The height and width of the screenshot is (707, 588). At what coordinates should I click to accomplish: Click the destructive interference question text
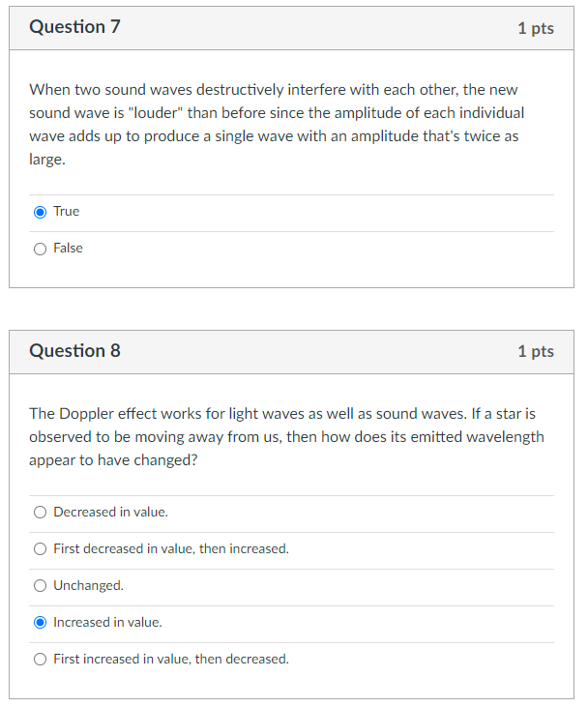click(277, 125)
